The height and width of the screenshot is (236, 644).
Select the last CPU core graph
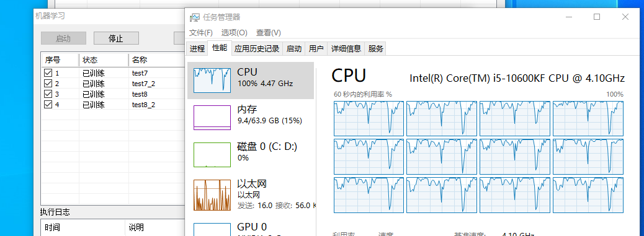pos(588,195)
